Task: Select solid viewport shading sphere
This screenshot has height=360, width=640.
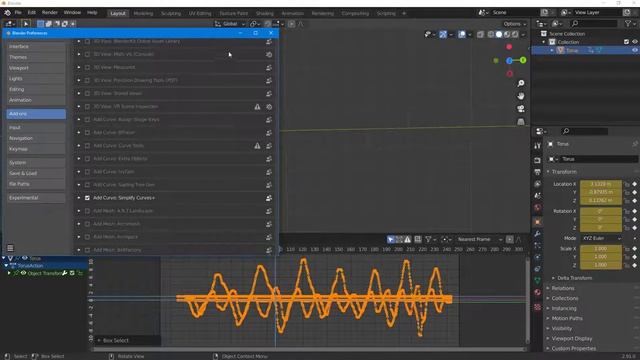Action: coord(499,34)
